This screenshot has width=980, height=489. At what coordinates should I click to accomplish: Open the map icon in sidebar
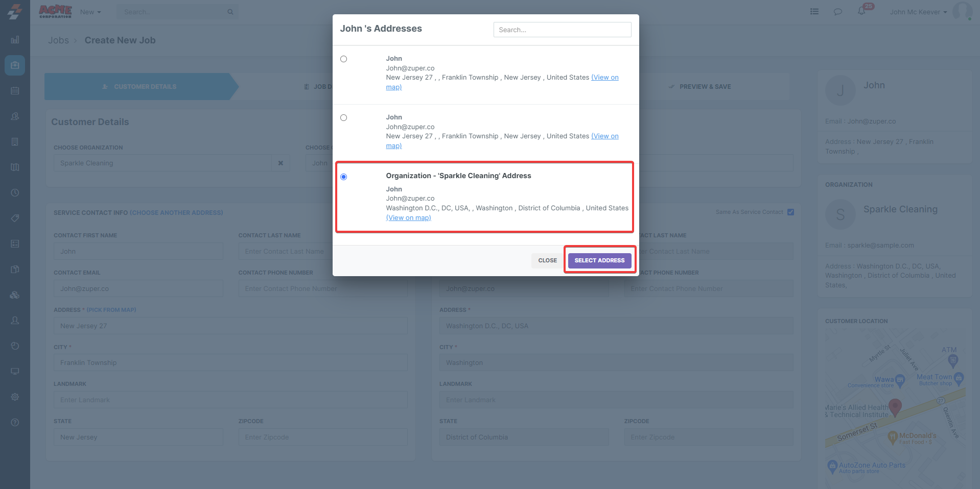coord(15,167)
